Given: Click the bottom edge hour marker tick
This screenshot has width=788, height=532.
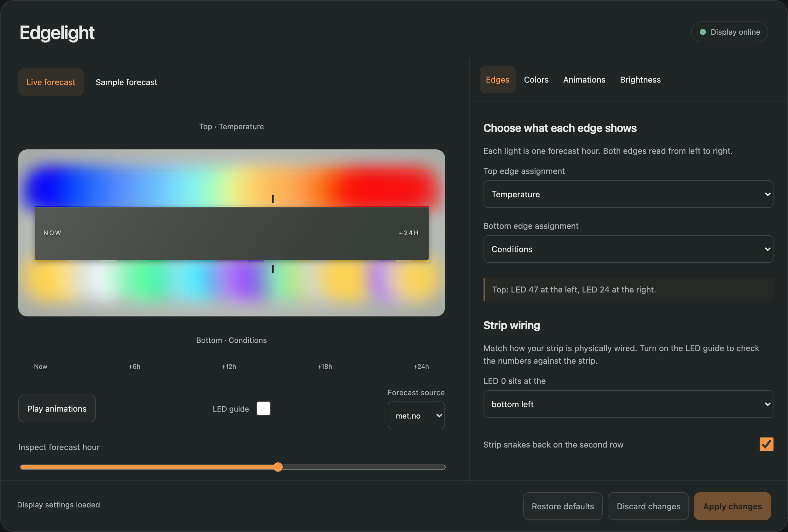Looking at the screenshot, I should [x=273, y=269].
